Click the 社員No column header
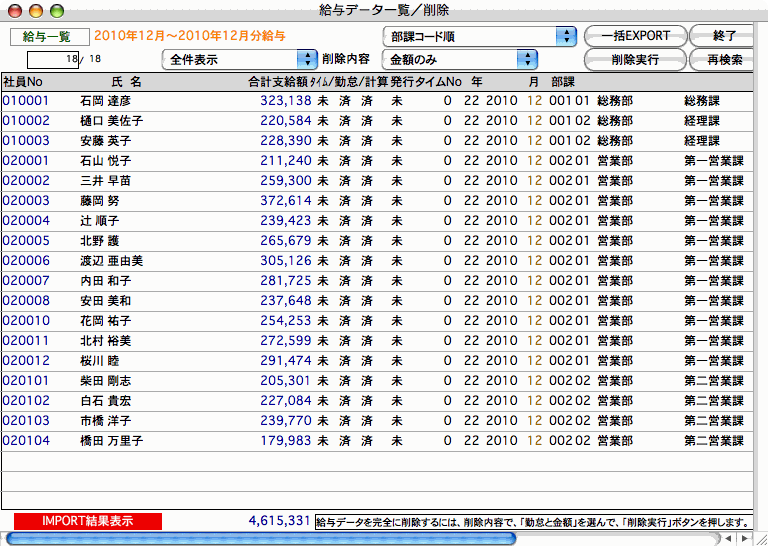Image resolution: width=768 pixels, height=546 pixels. coord(23,81)
